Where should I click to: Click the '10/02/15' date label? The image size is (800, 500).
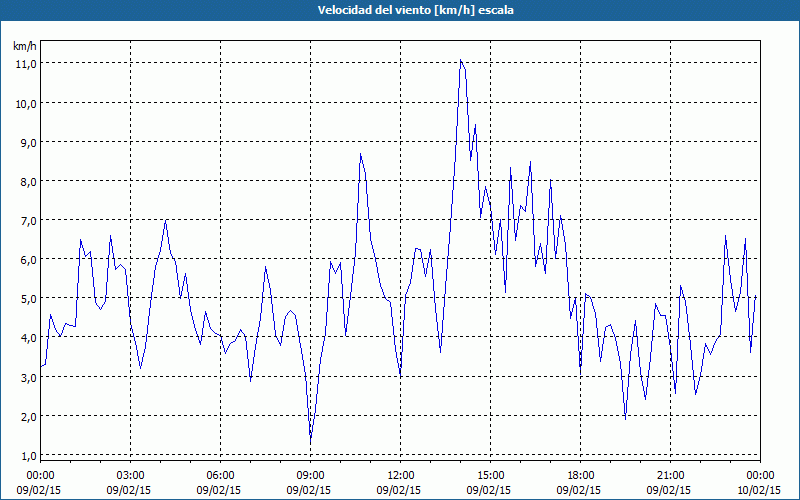pos(759,490)
